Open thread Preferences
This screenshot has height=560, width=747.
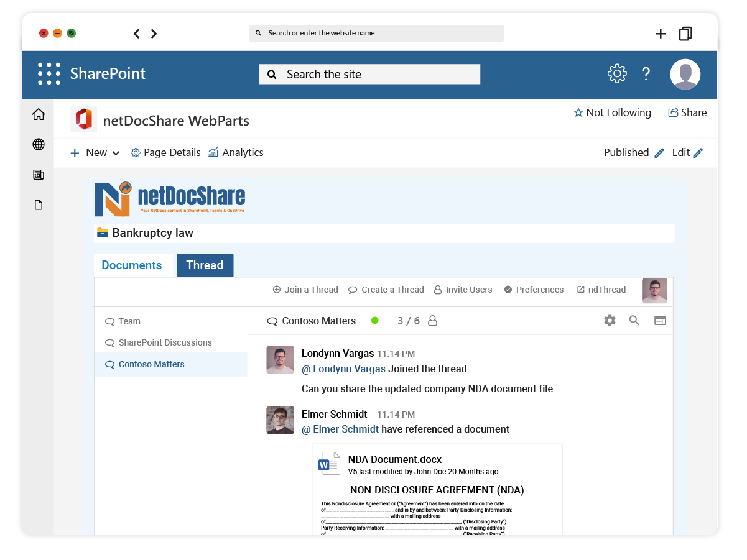coord(534,290)
